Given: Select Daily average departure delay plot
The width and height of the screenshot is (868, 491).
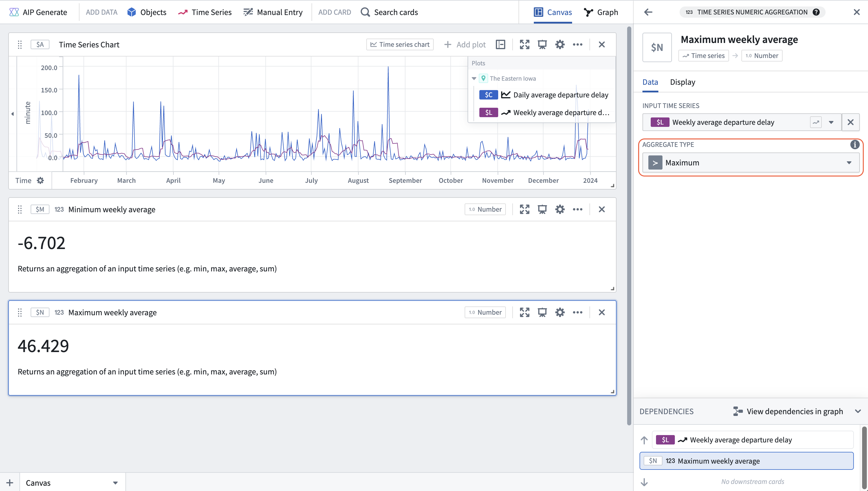Looking at the screenshot, I should coord(560,95).
